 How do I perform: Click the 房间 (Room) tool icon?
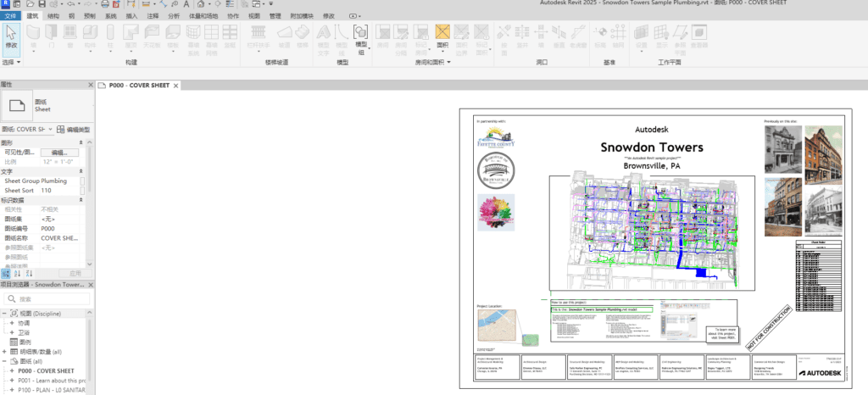[x=382, y=33]
